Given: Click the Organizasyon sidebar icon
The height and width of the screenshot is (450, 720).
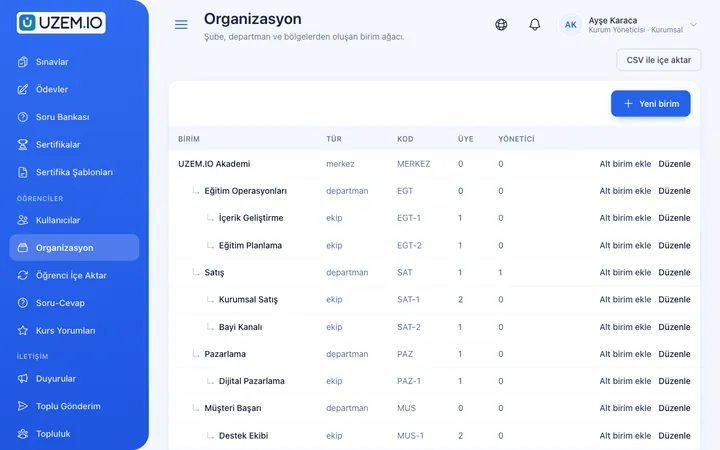Looking at the screenshot, I should click(x=22, y=248).
